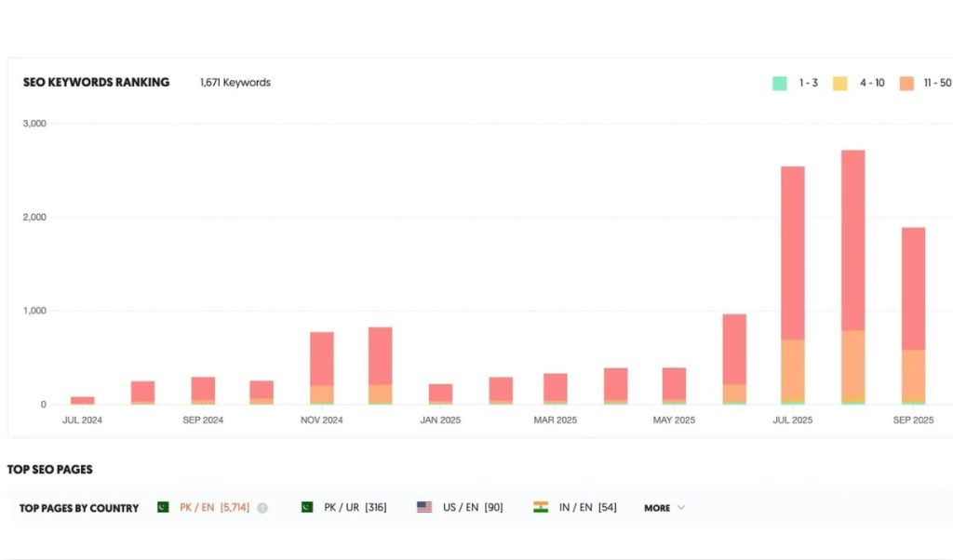Click the SEO KEYWORDS RANKING heading
This screenshot has height=560, width=953.
[96, 83]
